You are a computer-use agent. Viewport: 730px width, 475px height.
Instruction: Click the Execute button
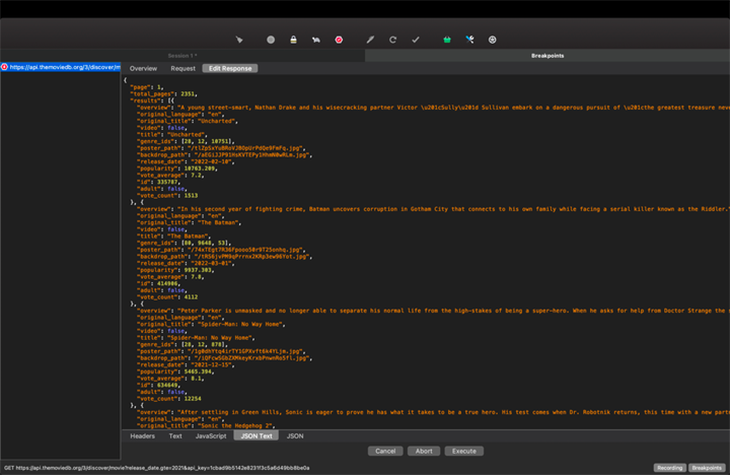tap(464, 451)
